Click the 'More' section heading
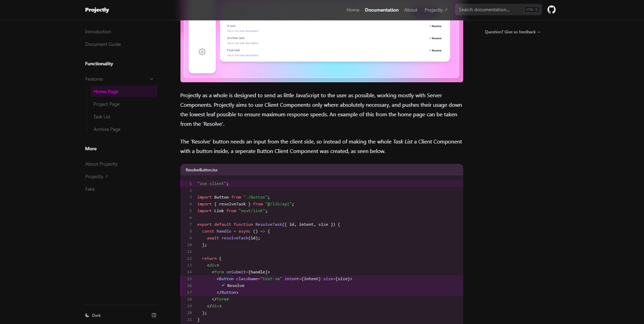The height and width of the screenshot is (324, 644). (x=91, y=149)
